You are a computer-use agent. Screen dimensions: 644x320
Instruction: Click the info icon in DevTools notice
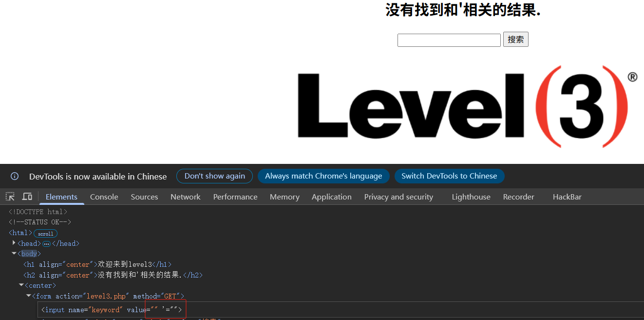pyautogui.click(x=15, y=176)
